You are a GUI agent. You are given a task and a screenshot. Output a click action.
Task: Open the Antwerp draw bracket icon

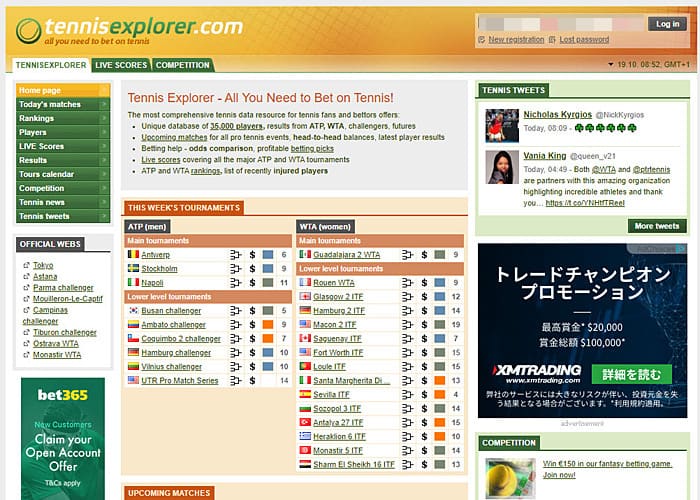pos(235,255)
